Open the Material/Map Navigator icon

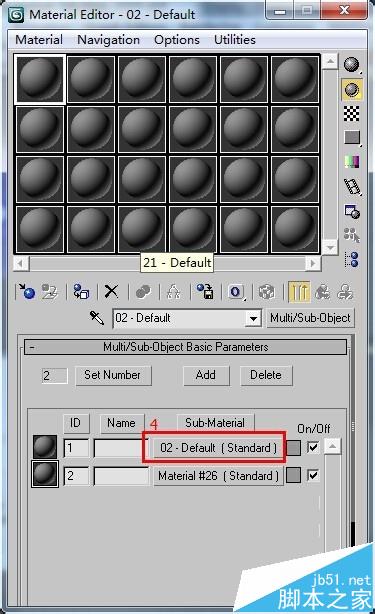[352, 259]
